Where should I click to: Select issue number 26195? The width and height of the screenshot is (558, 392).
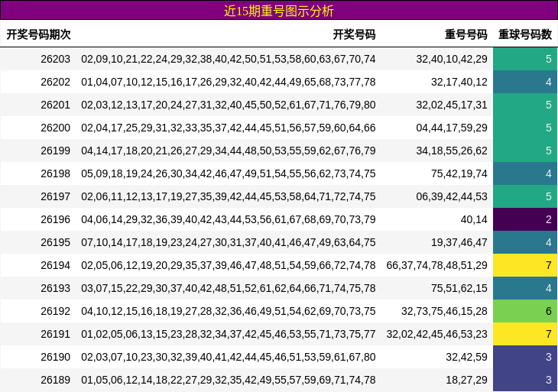click(56, 242)
